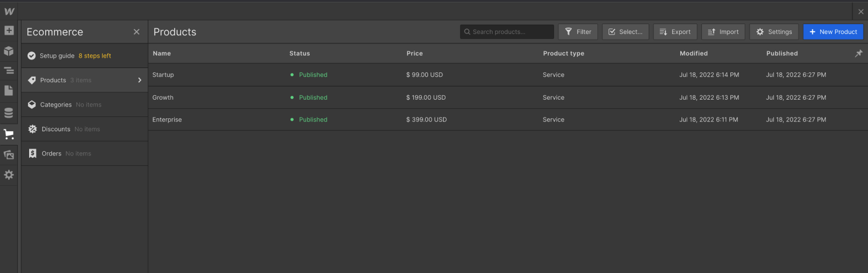The image size is (868, 273).
Task: Open the CMS Collections panel
Action: (9, 113)
